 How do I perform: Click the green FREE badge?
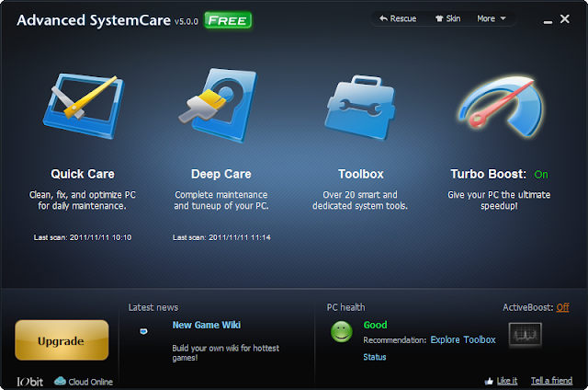228,20
